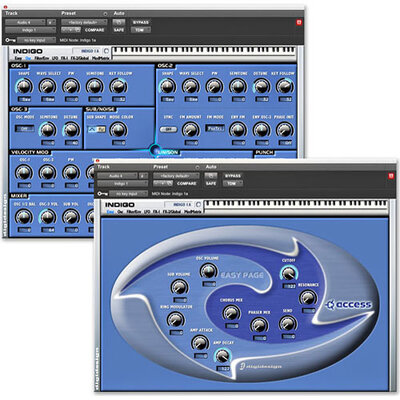Click the round icon next to INDIGO 1A display
The width and height of the screenshot is (400, 400).
tap(199, 204)
